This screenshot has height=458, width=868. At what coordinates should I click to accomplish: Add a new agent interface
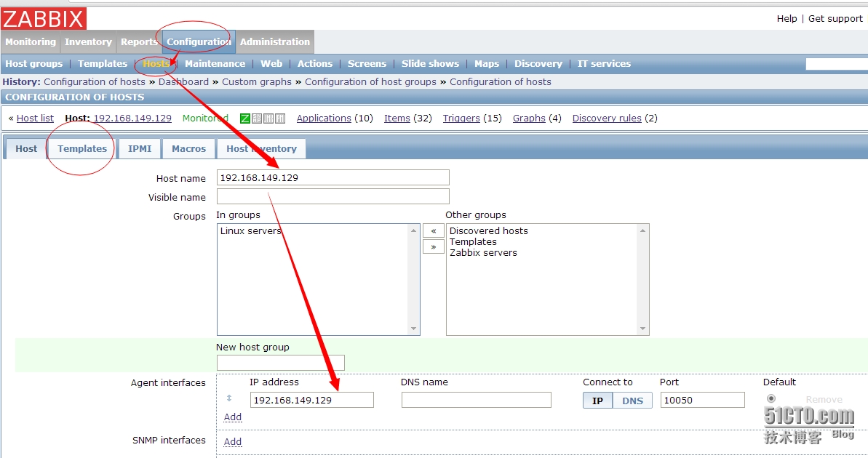coord(233,417)
